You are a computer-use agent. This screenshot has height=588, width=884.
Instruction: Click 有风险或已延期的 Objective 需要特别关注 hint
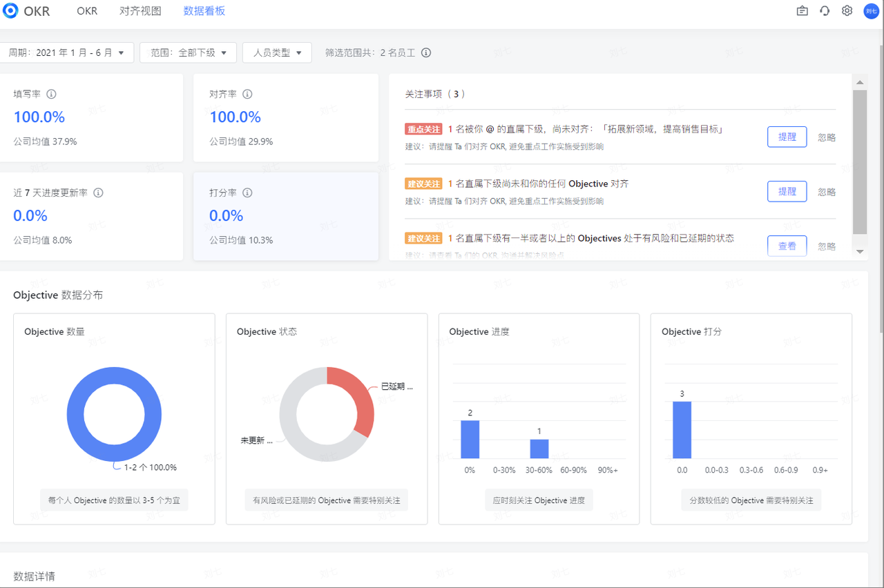pos(327,500)
